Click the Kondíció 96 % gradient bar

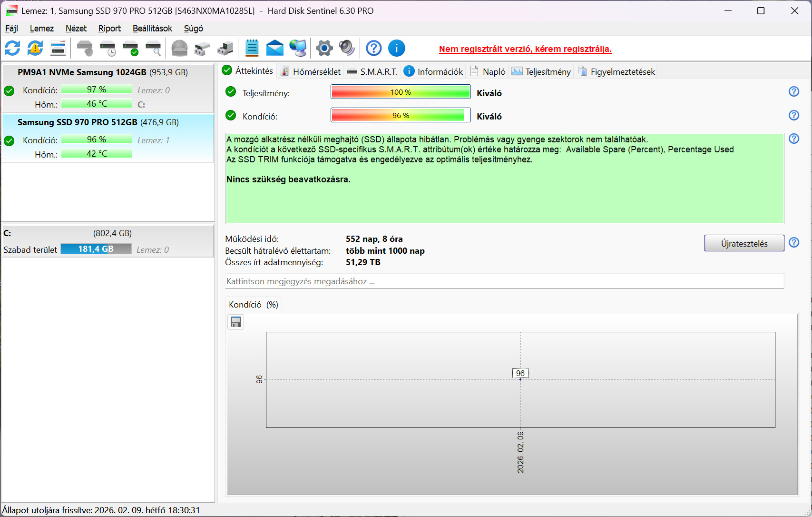(x=401, y=115)
